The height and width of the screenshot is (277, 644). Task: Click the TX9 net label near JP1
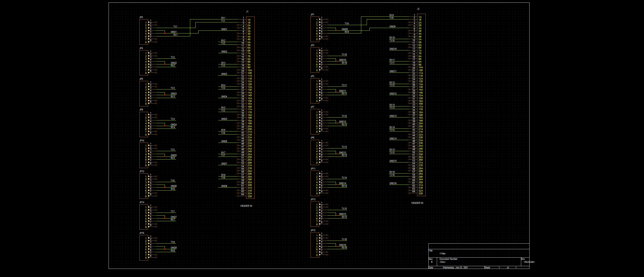coord(347,24)
